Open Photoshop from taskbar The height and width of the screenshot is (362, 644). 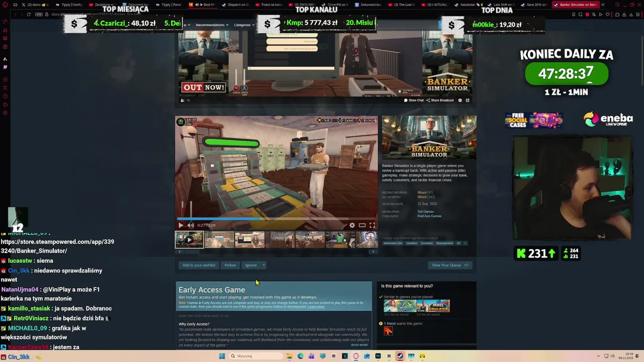tap(378, 356)
